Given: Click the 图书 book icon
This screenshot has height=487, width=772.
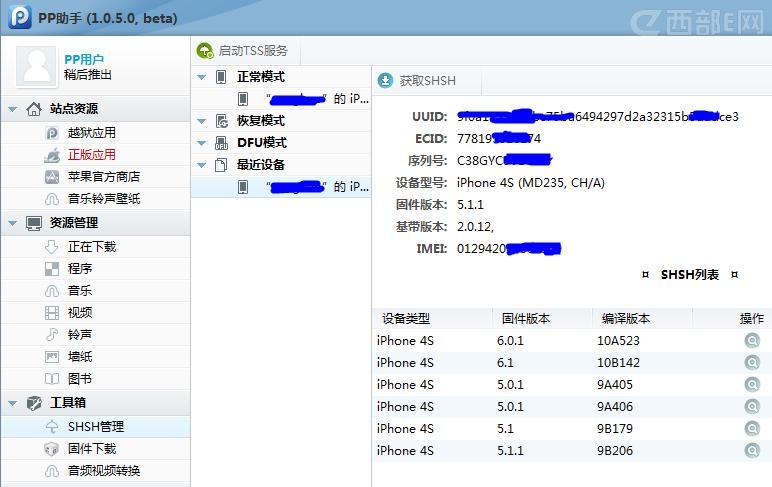Looking at the screenshot, I should click(52, 379).
